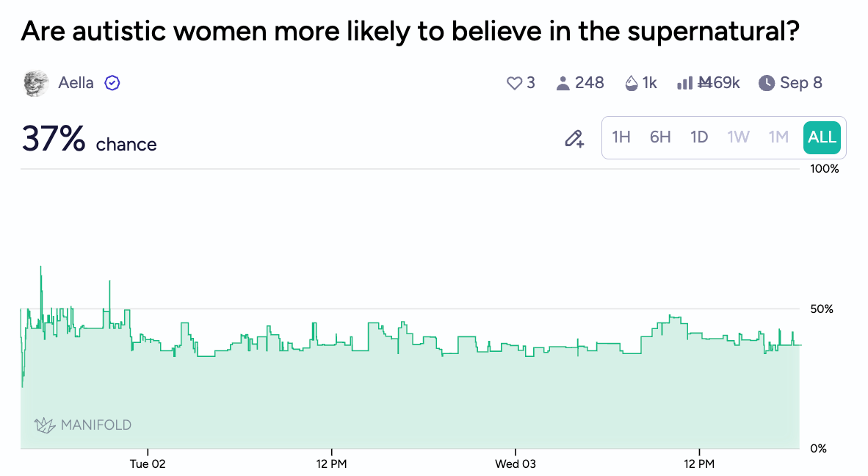Click the Sep 8 close date
The height and width of the screenshot is (476, 868).
point(801,83)
